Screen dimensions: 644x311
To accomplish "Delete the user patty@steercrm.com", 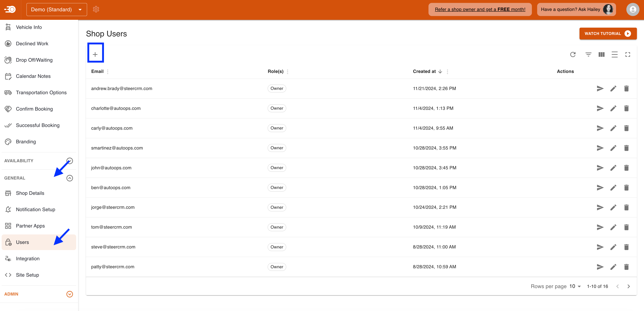I will [627, 267].
